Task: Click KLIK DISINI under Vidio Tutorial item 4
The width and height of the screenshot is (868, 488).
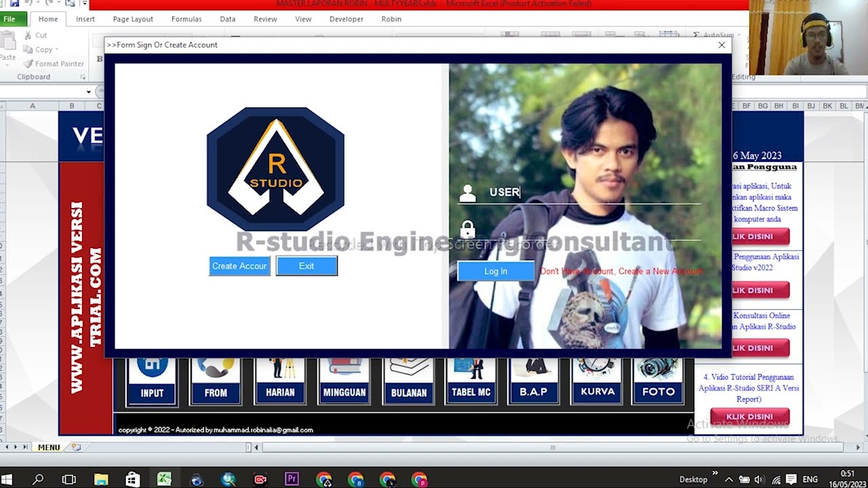Action: 750,416
